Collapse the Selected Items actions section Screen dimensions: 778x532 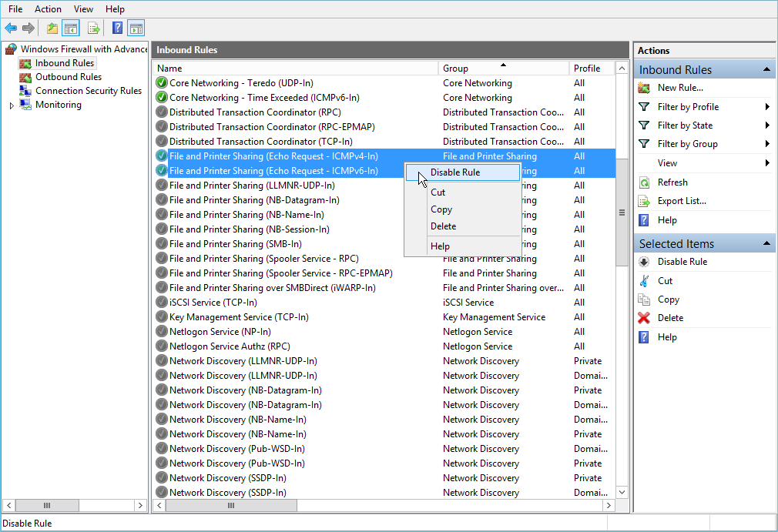coord(766,243)
